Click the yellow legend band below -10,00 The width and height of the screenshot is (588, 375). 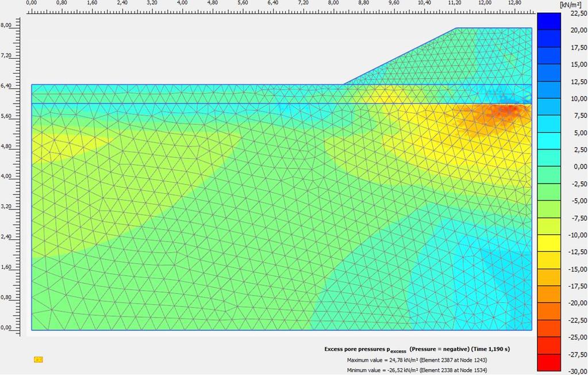(548, 243)
